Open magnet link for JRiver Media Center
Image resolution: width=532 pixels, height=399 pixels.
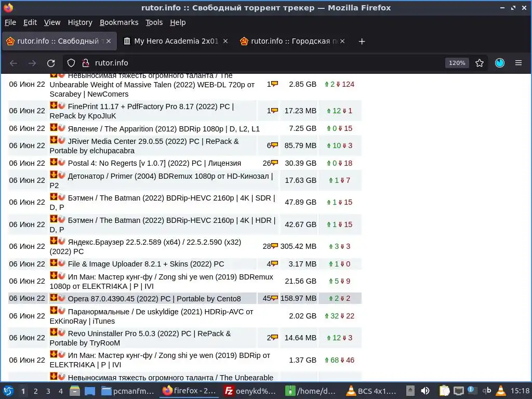(61, 140)
